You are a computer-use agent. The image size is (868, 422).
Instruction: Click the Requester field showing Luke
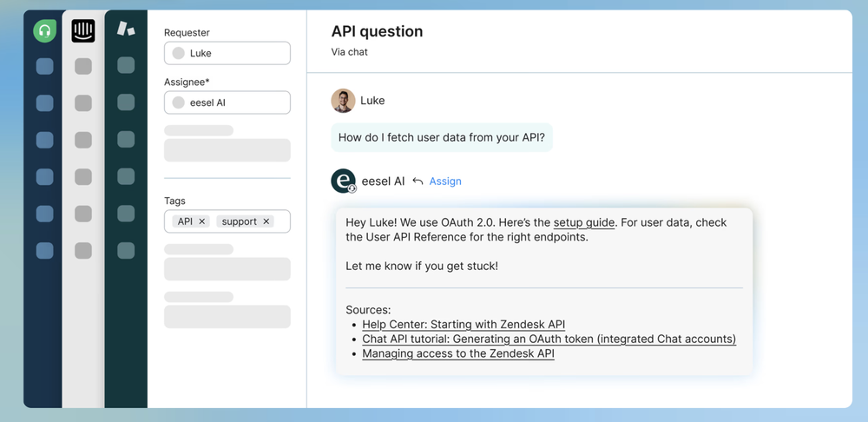coord(227,53)
